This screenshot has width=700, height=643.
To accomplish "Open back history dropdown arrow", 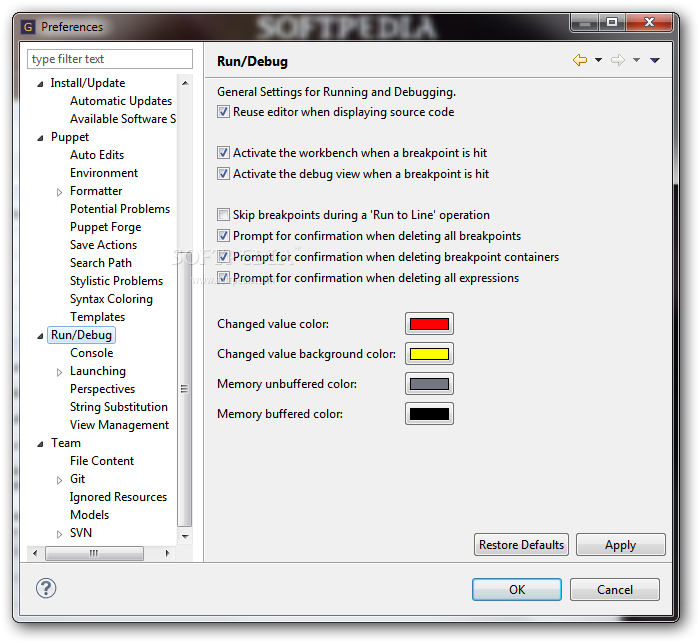I will (x=598, y=60).
